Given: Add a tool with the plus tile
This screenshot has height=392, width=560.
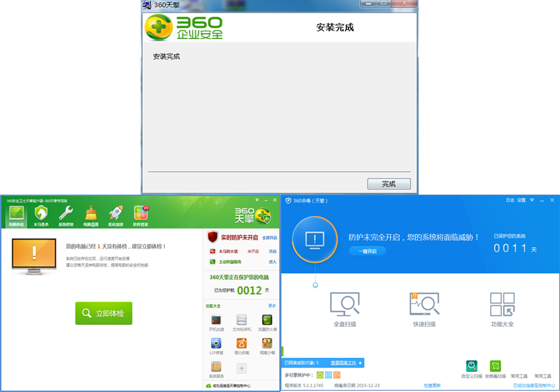Looking at the screenshot, I should point(242,368).
